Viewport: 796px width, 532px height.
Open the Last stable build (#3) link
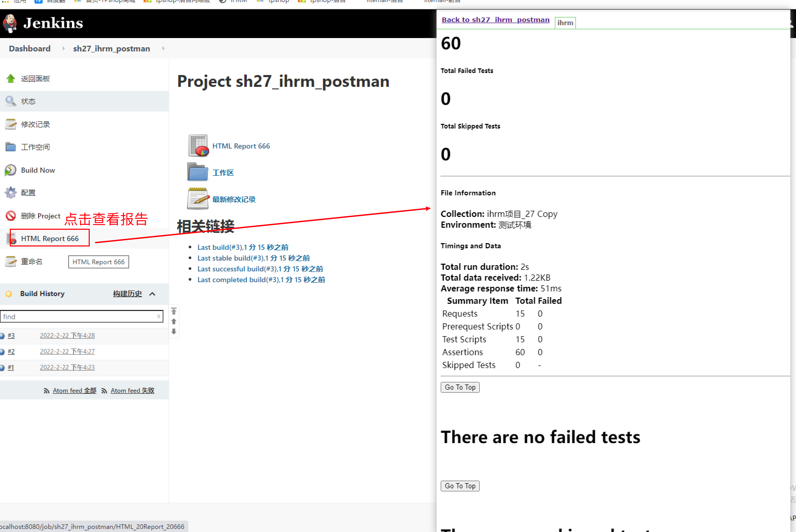[253, 258]
